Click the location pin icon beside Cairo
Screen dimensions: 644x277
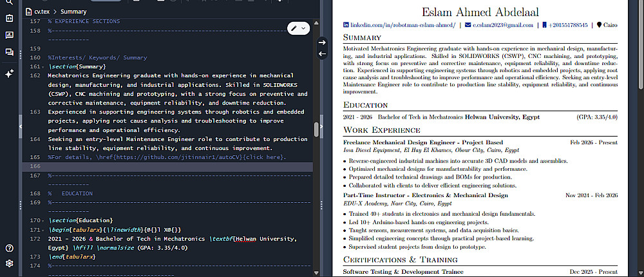(x=599, y=25)
